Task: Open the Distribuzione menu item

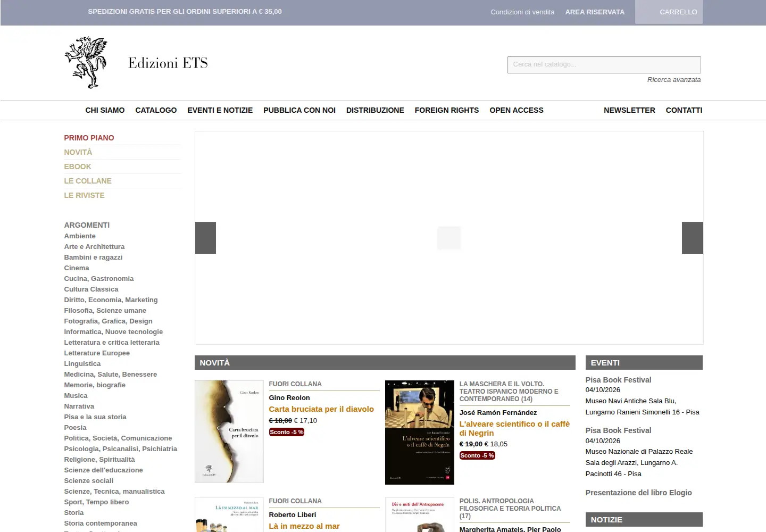Action: 375,110
